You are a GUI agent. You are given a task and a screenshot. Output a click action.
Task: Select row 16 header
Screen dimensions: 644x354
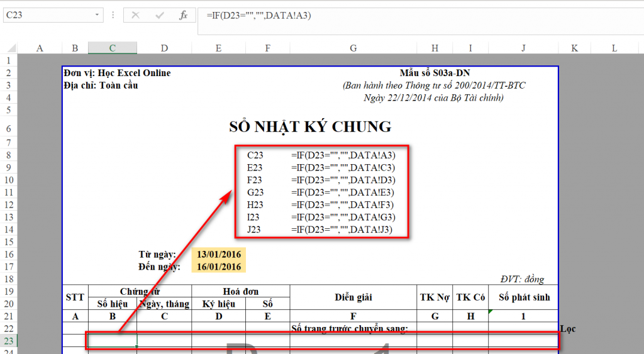[9, 254]
